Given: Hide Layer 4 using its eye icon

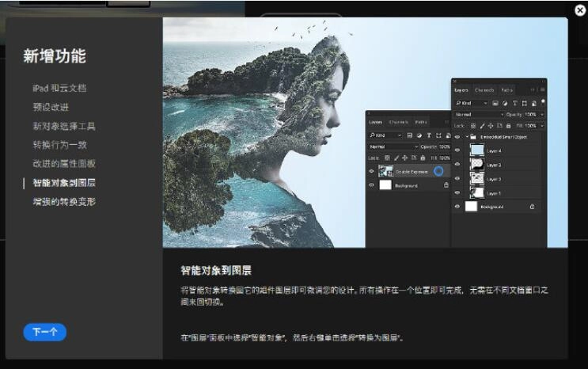Looking at the screenshot, I should pos(457,150).
